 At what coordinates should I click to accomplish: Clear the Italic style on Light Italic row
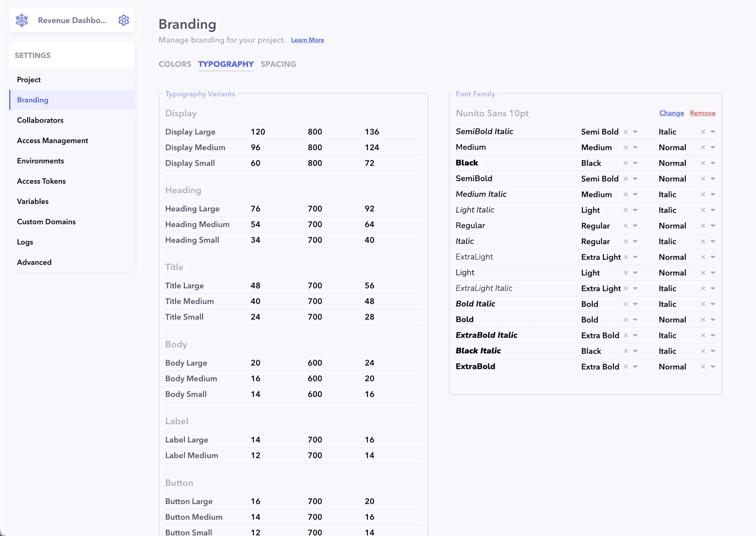coord(703,210)
